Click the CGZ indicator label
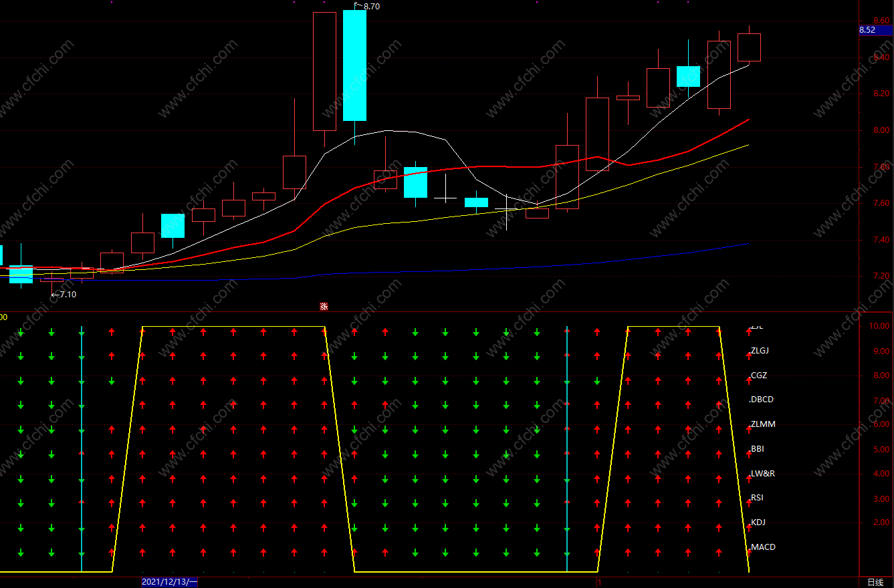Viewport: 894px width, 588px height. pyautogui.click(x=759, y=376)
